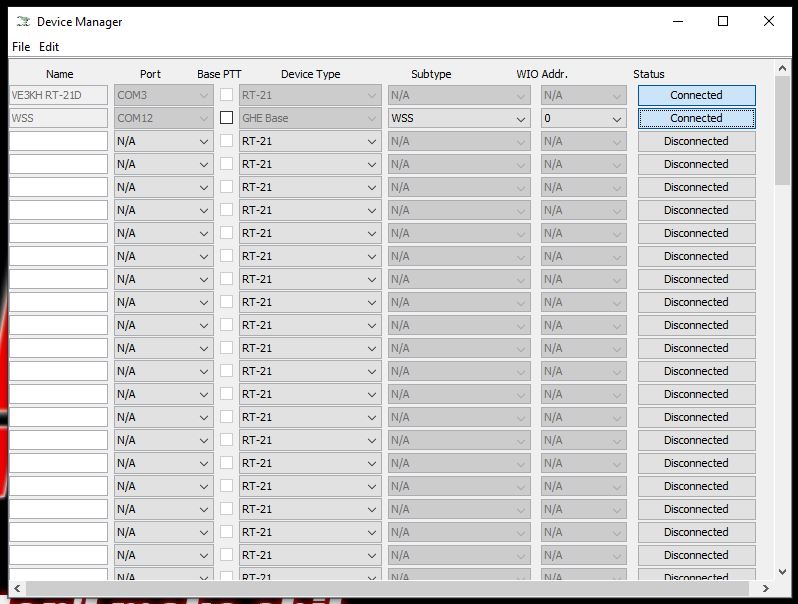Maximize the Device Manager window
Screen dimensions: 798x604
pos(723,21)
